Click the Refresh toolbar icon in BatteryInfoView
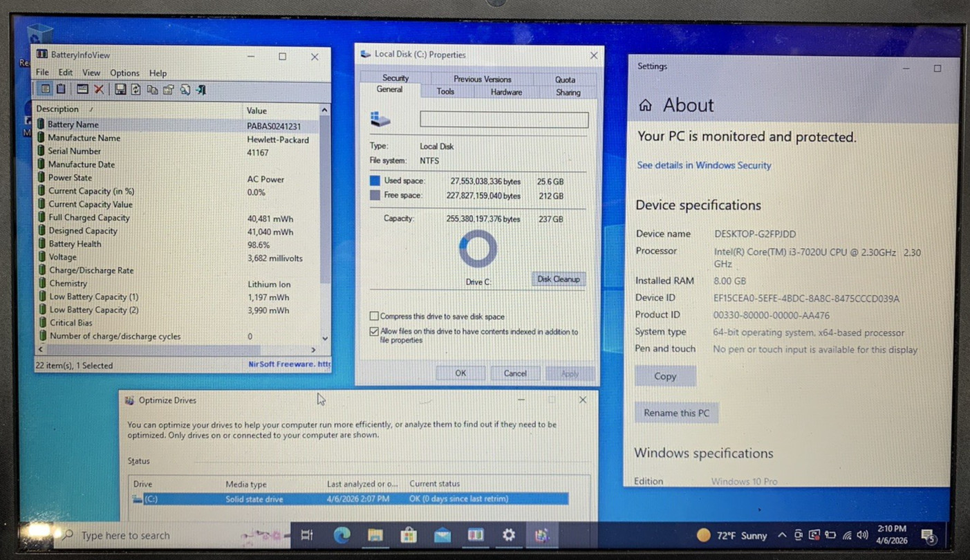 (136, 89)
